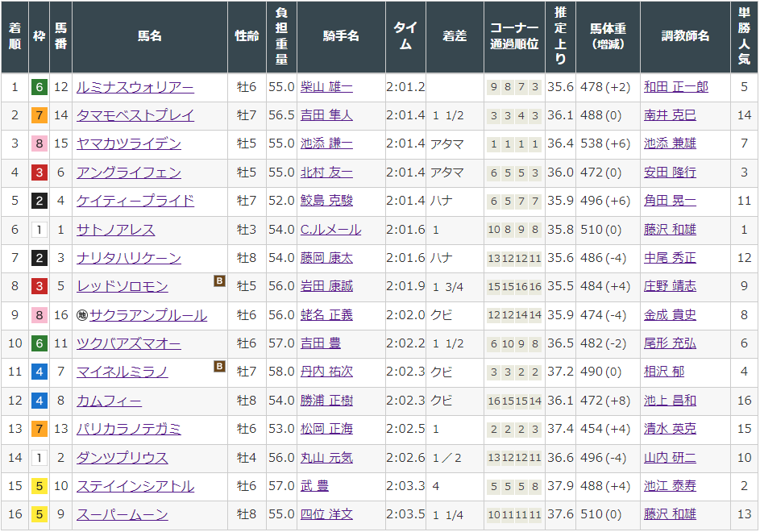Select horse サトノアレス
Image resolution: width=760 pixels, height=532 pixels.
pyautogui.click(x=116, y=230)
